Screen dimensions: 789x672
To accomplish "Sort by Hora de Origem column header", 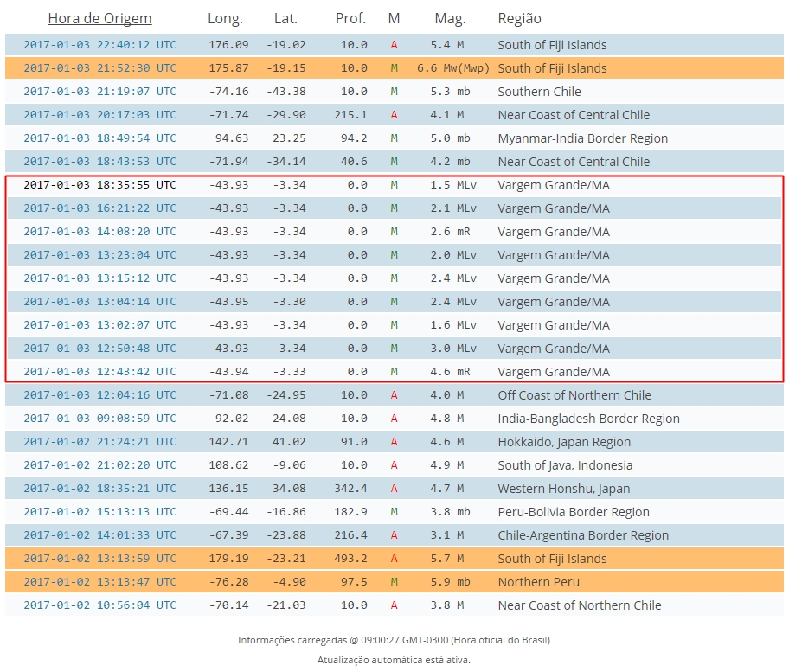I will coord(99,19).
